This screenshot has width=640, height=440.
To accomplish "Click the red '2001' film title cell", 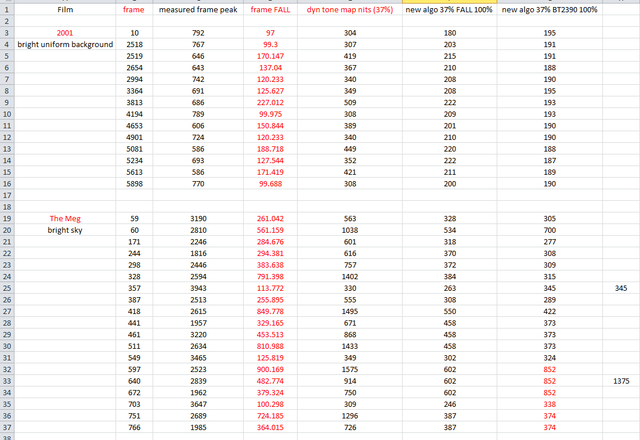I will [65, 33].
